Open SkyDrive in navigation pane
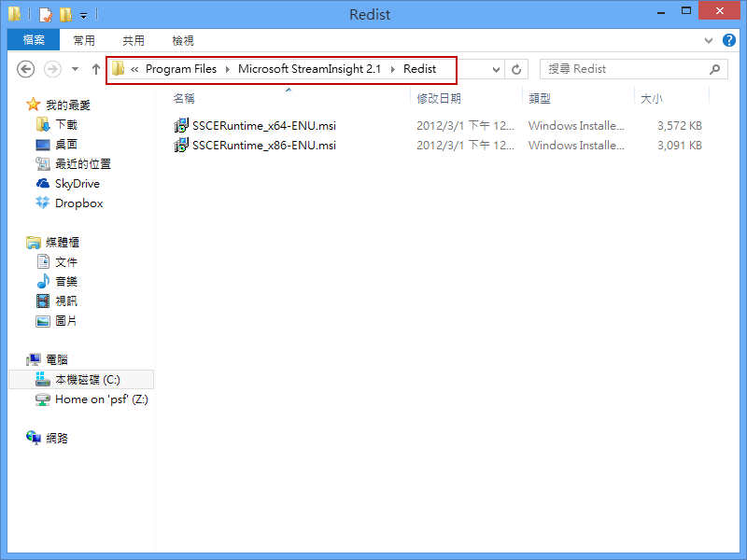This screenshot has height=560, width=747. click(x=78, y=184)
